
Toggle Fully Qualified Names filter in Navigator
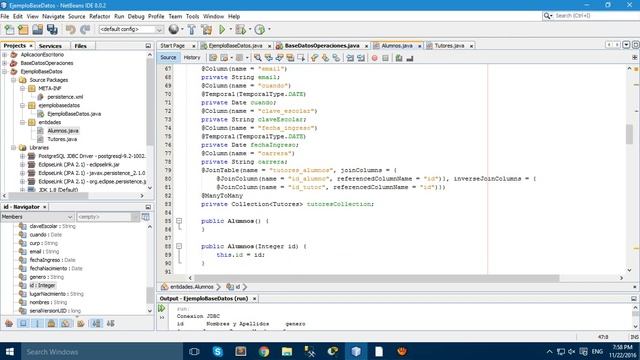click(x=80, y=323)
